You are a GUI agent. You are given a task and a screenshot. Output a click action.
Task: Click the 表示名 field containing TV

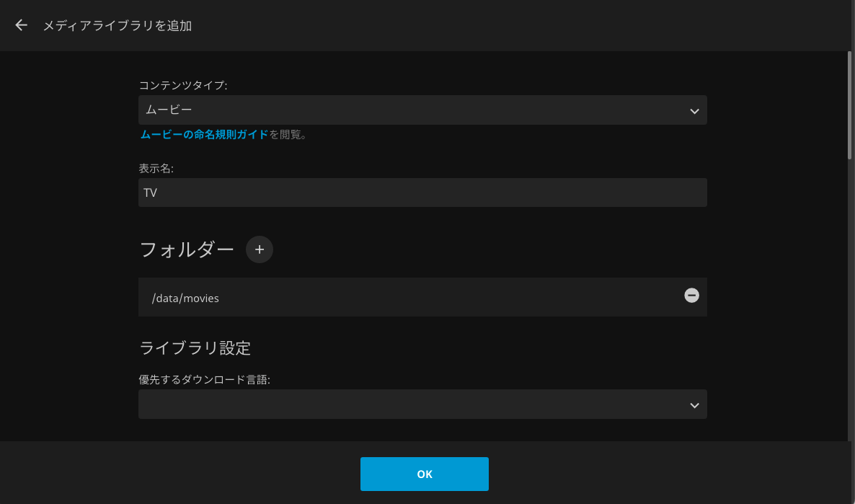point(422,193)
